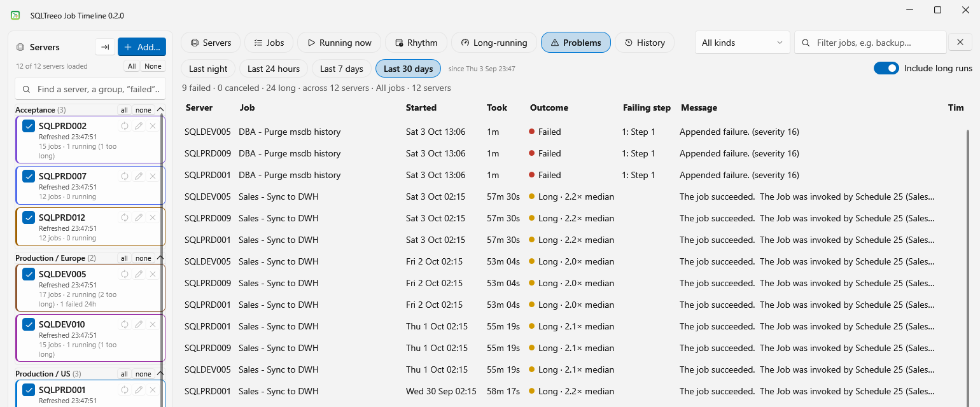980x407 pixels.
Task: Refresh server SQLDEV010
Action: [125, 324]
